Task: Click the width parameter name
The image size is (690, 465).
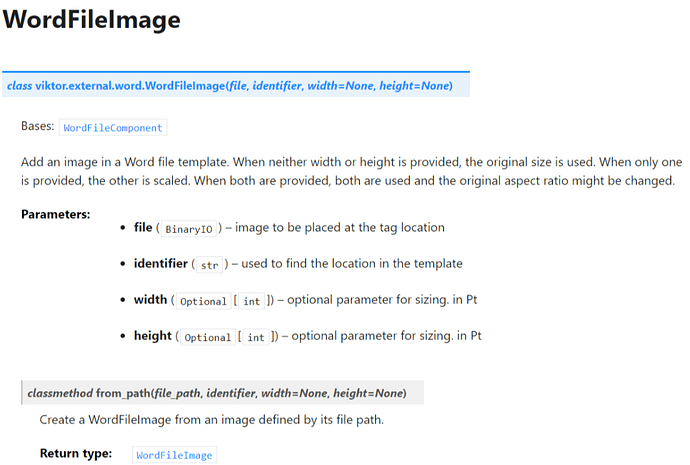Action: [150, 300]
